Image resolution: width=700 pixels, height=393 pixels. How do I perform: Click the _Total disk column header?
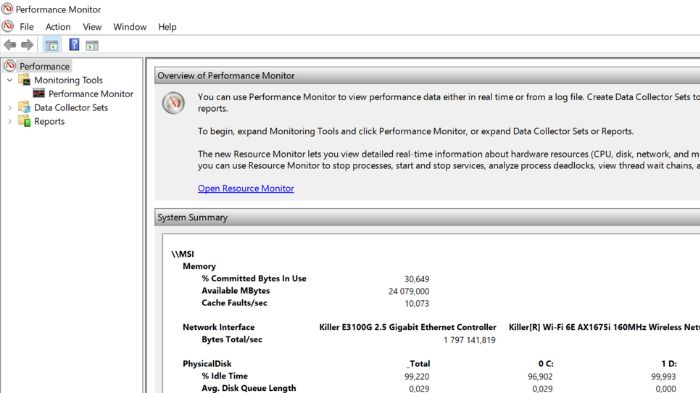[418, 364]
